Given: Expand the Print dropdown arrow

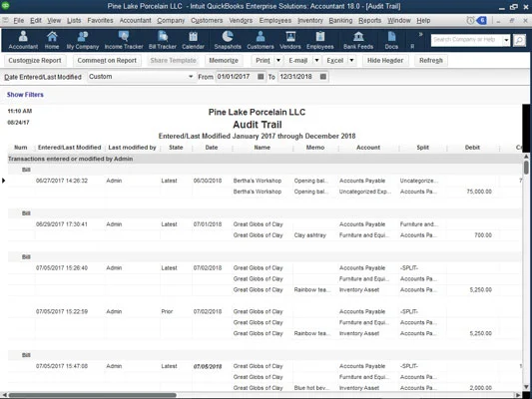Looking at the screenshot, I should (x=278, y=60).
